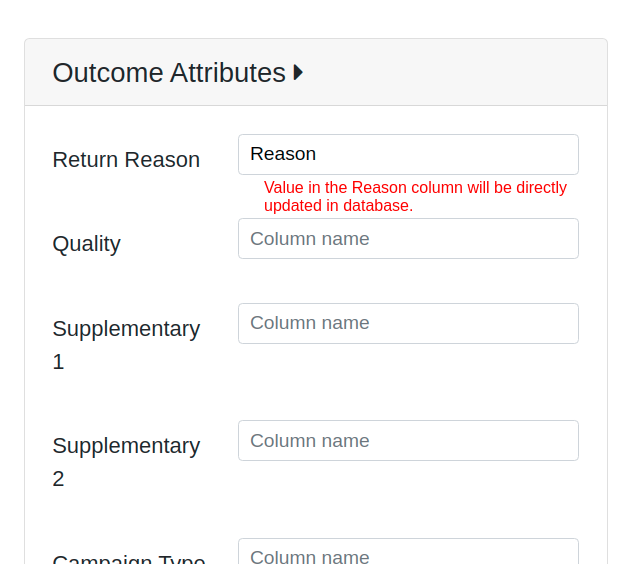Click the Quality column name field
Image resolution: width=619 pixels, height=564 pixels.
408,239
